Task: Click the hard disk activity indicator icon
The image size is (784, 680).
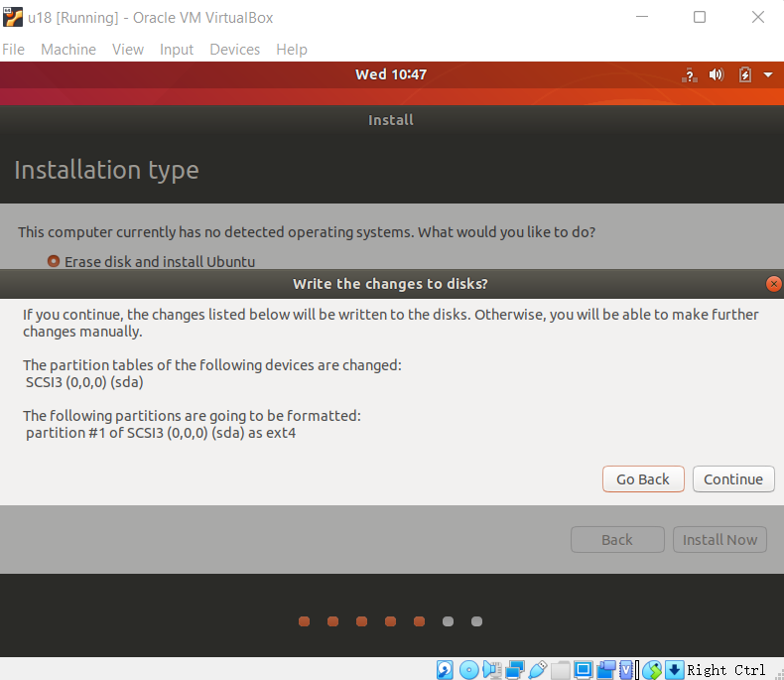Action: tap(446, 670)
